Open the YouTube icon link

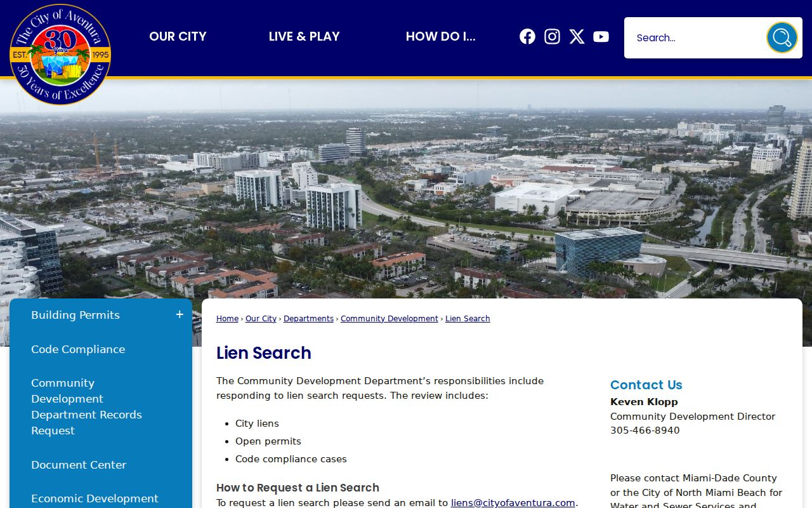[x=601, y=37]
